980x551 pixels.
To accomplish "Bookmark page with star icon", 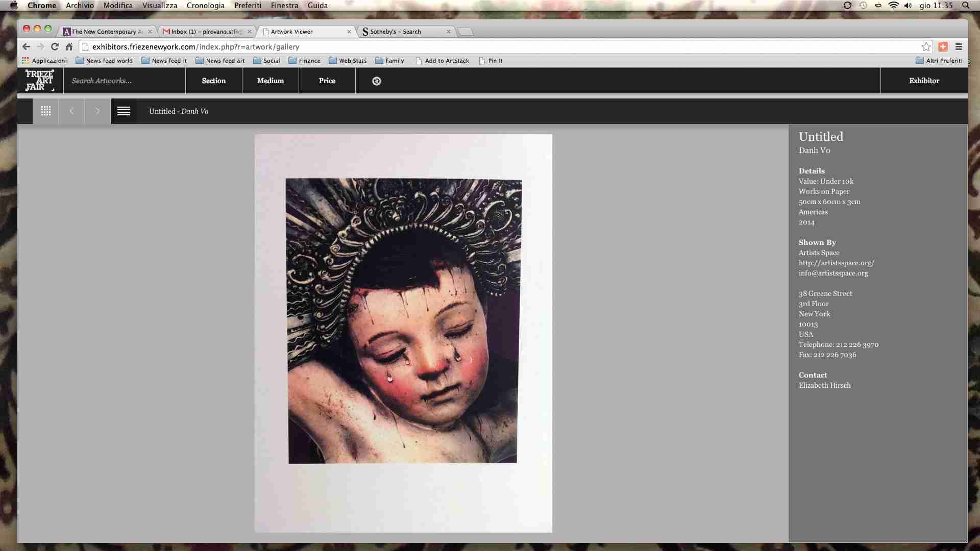I will click(926, 47).
